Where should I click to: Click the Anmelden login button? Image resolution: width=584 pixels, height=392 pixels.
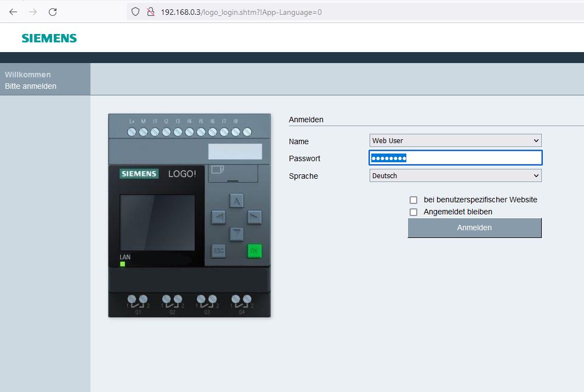tap(474, 228)
